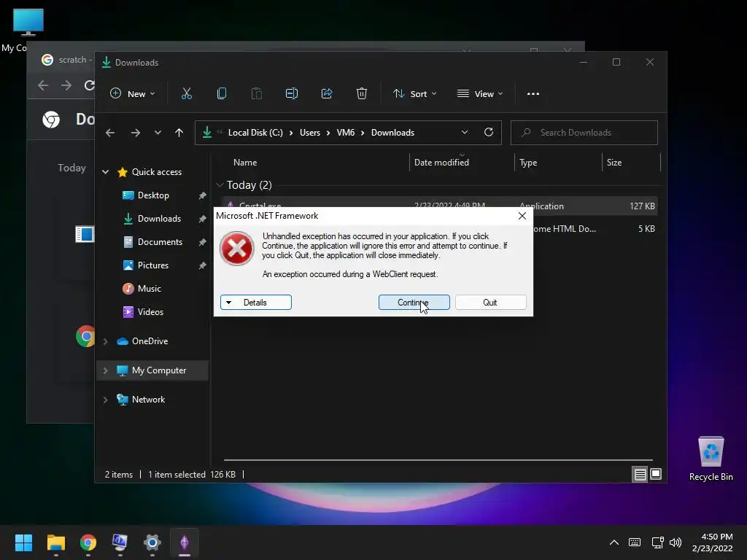Go back in Downloads Explorer window
The width and height of the screenshot is (747, 560).
tap(110, 133)
